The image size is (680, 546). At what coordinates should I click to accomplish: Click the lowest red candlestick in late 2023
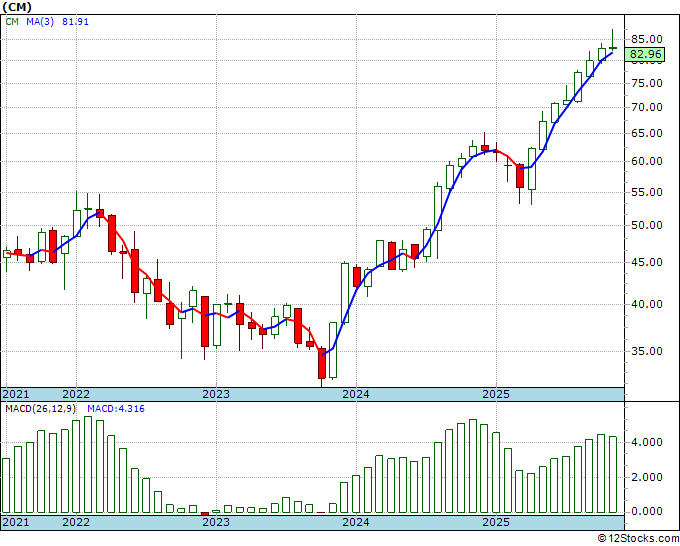point(321,363)
